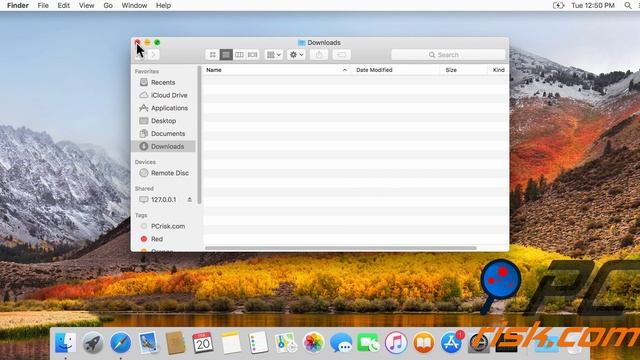The height and width of the screenshot is (360, 640).
Task: Open the Finder application menu
Action: tap(18, 5)
